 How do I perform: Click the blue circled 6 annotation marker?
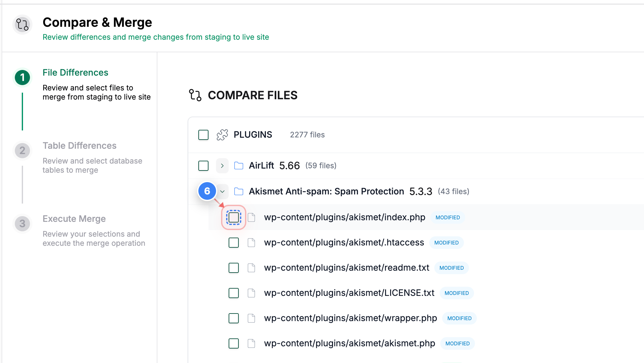tap(207, 191)
